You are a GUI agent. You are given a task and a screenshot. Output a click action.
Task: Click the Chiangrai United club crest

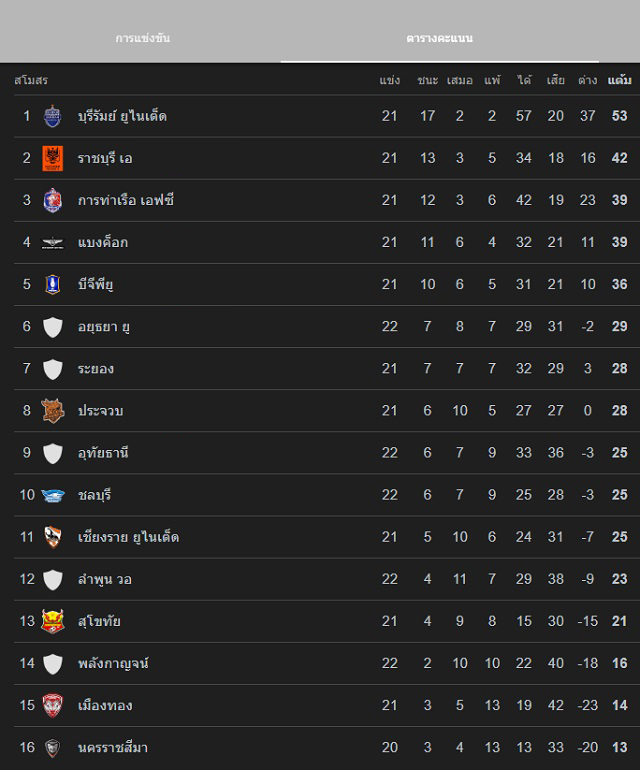click(x=53, y=537)
